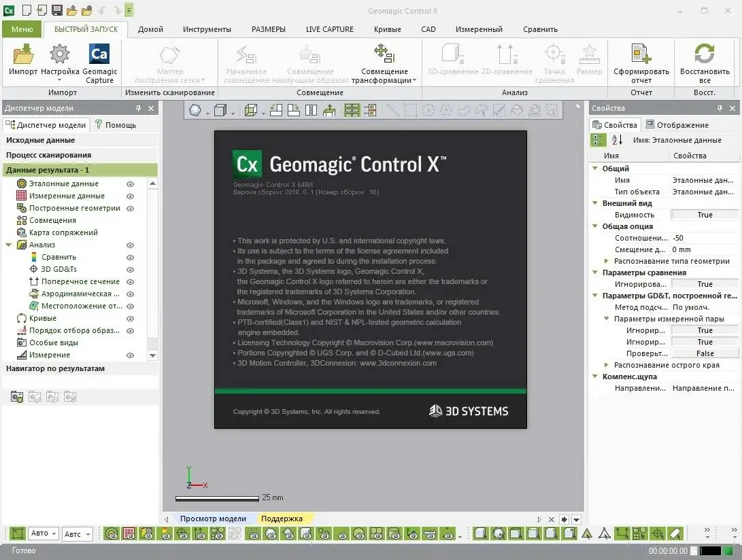The height and width of the screenshot is (560, 742).
Task: Close the Диспетчер модели panel
Action: (x=151, y=108)
